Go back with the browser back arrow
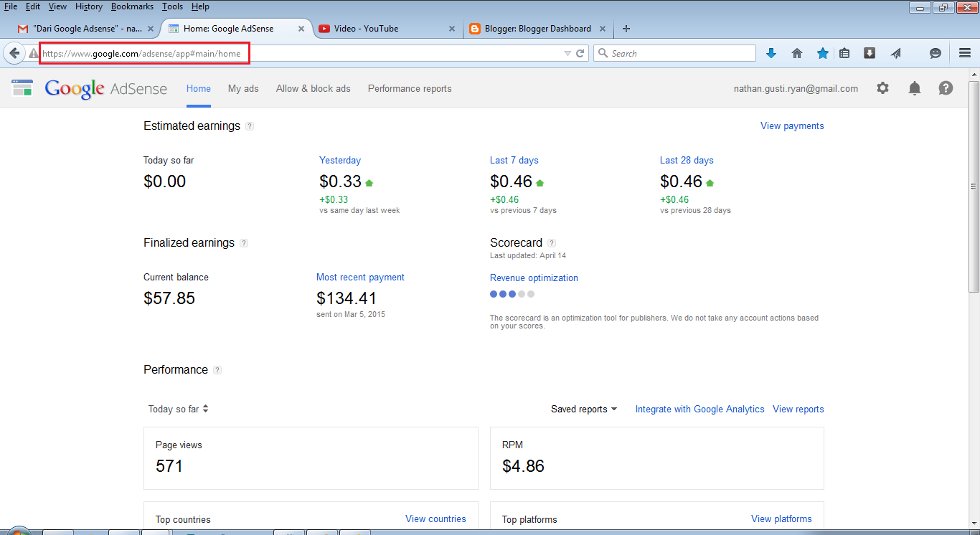The height and width of the screenshot is (535, 980). 14,53
